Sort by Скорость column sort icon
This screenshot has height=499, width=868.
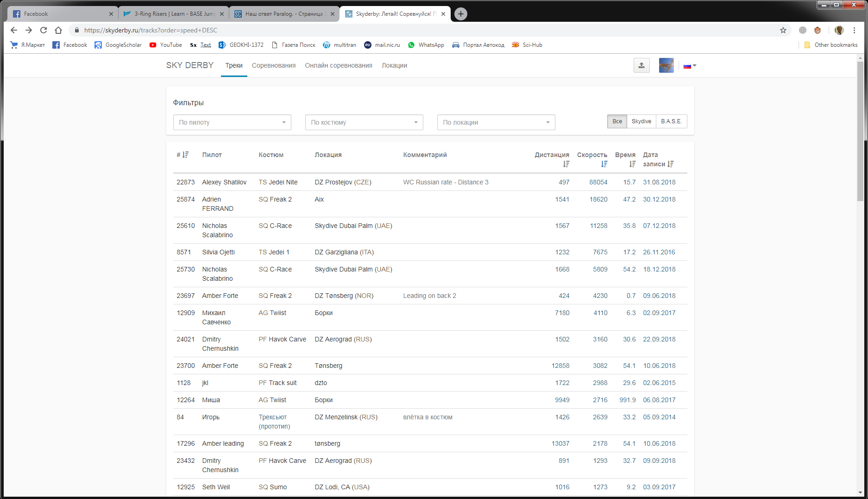(604, 164)
